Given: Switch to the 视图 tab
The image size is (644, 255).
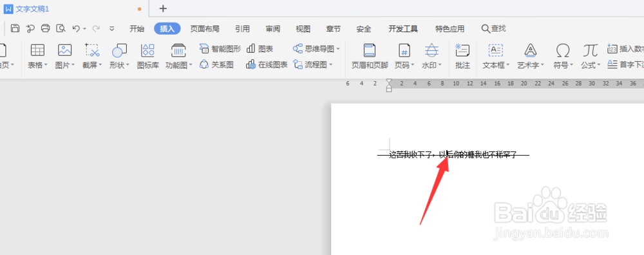Looking at the screenshot, I should tap(303, 29).
